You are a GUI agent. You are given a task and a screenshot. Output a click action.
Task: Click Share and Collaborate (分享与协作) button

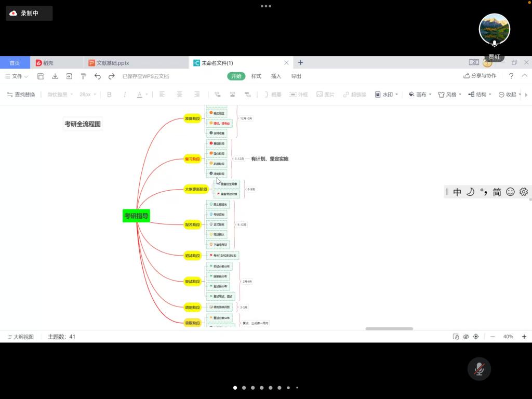tap(480, 76)
